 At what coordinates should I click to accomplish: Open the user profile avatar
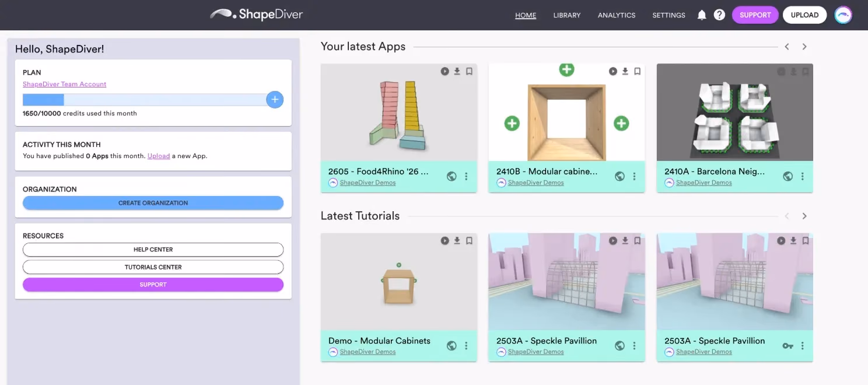point(843,15)
